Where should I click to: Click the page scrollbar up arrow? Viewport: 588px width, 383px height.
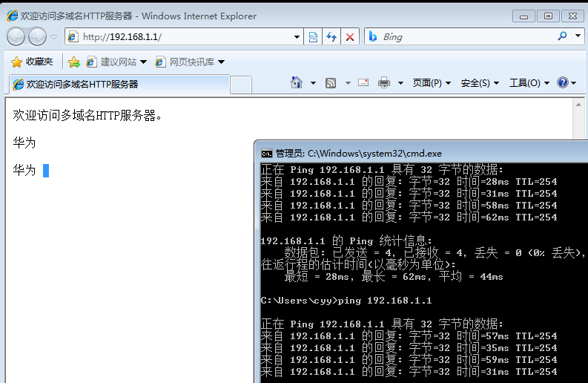(x=578, y=105)
